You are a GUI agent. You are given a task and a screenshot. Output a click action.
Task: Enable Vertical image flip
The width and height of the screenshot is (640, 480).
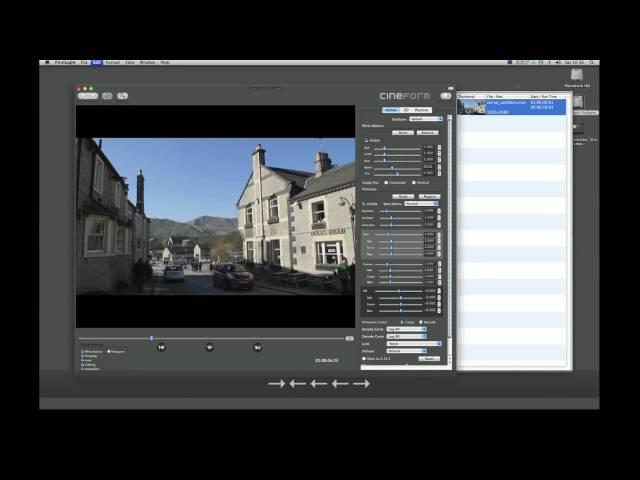(414, 182)
